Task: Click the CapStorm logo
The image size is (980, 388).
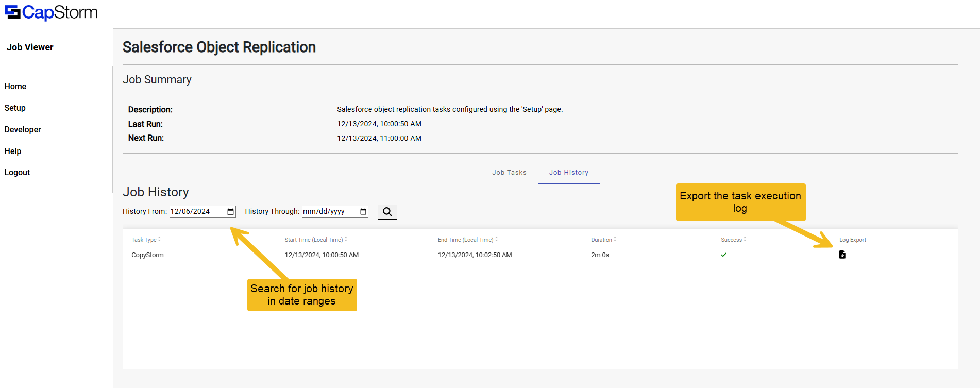Action: (x=51, y=12)
